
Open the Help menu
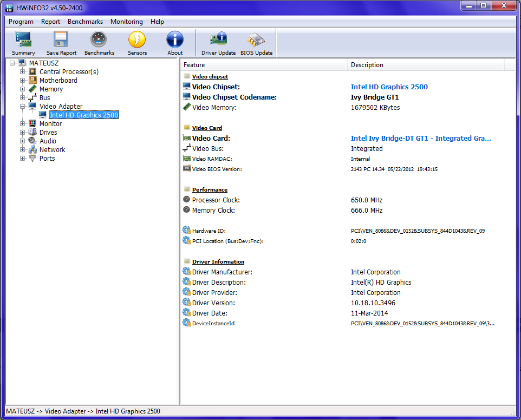(x=157, y=22)
